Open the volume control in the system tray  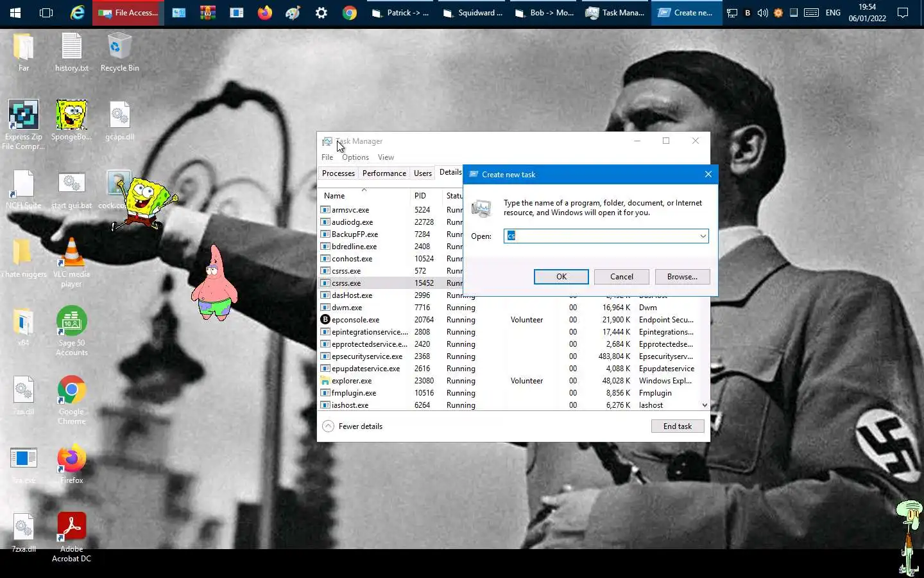(x=762, y=13)
